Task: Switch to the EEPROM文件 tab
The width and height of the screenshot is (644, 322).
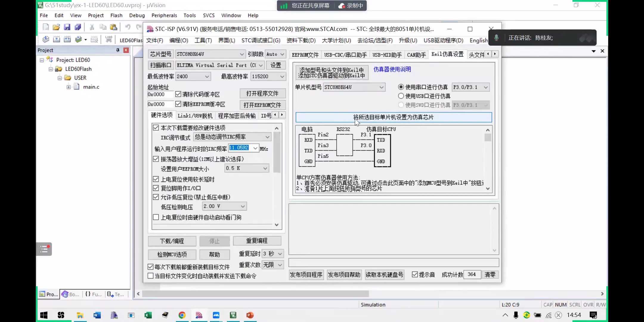Action: (305, 55)
